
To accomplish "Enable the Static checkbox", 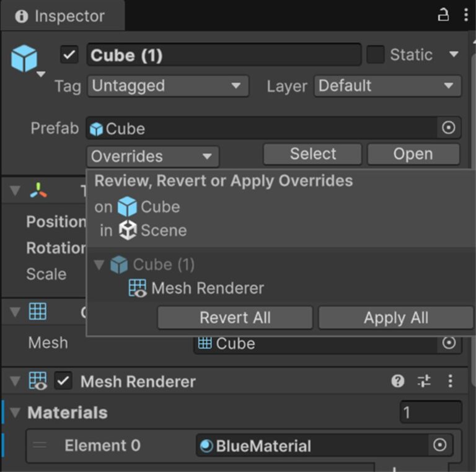I will (376, 55).
